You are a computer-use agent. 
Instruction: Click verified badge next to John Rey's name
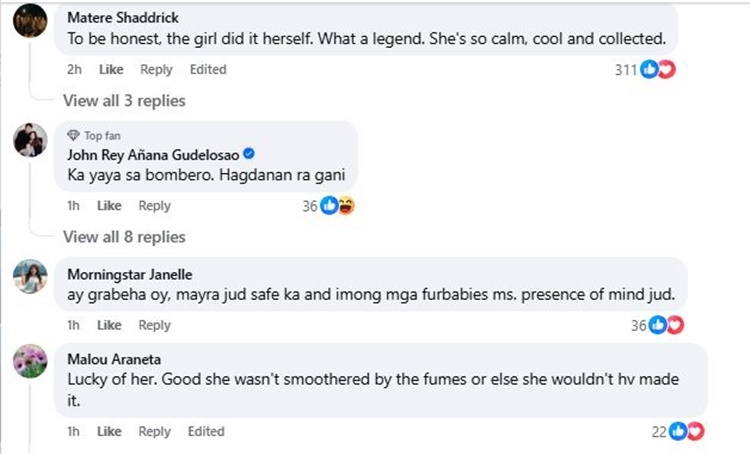pyautogui.click(x=249, y=154)
